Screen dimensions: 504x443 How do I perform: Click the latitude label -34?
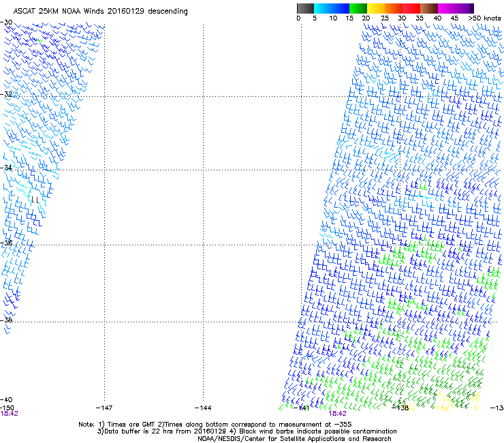point(6,168)
